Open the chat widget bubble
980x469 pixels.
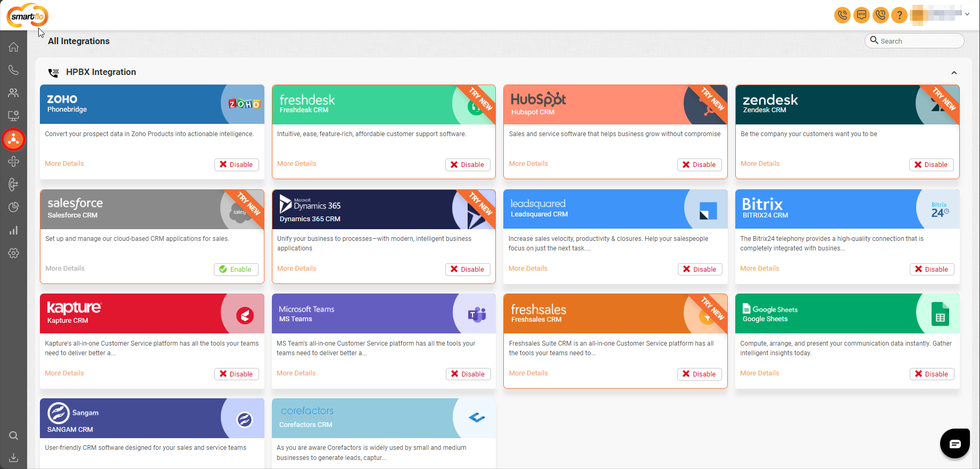pyautogui.click(x=955, y=443)
